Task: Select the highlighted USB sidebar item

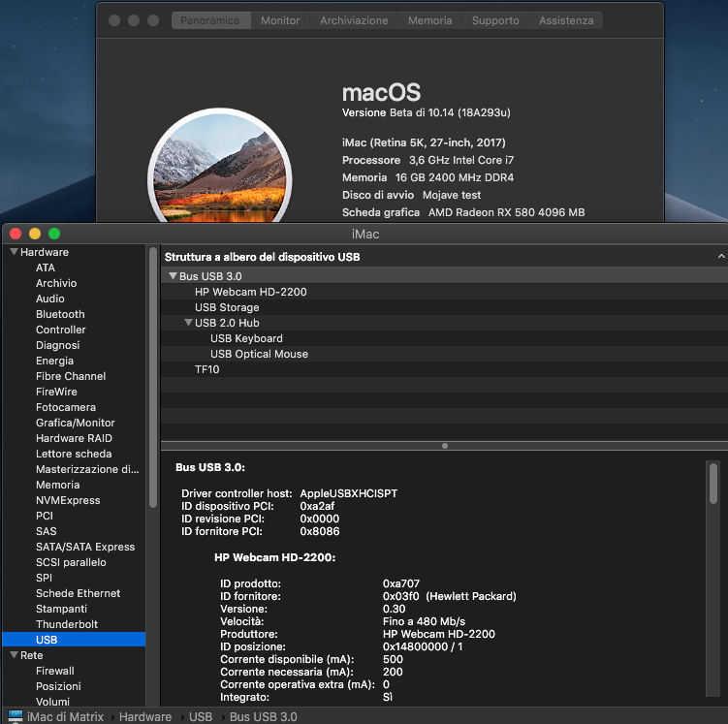Action: (x=74, y=640)
